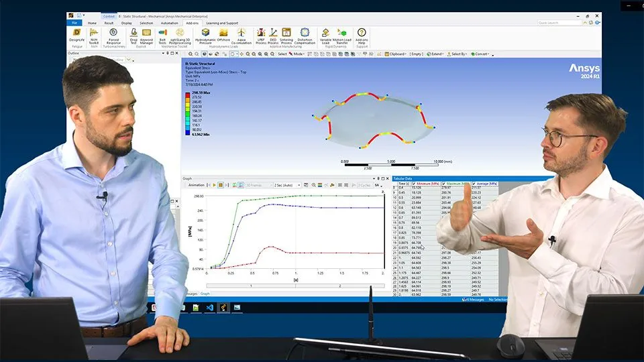Switch to the Automation ribbon tab
This screenshot has width=644, height=362.
[170, 23]
